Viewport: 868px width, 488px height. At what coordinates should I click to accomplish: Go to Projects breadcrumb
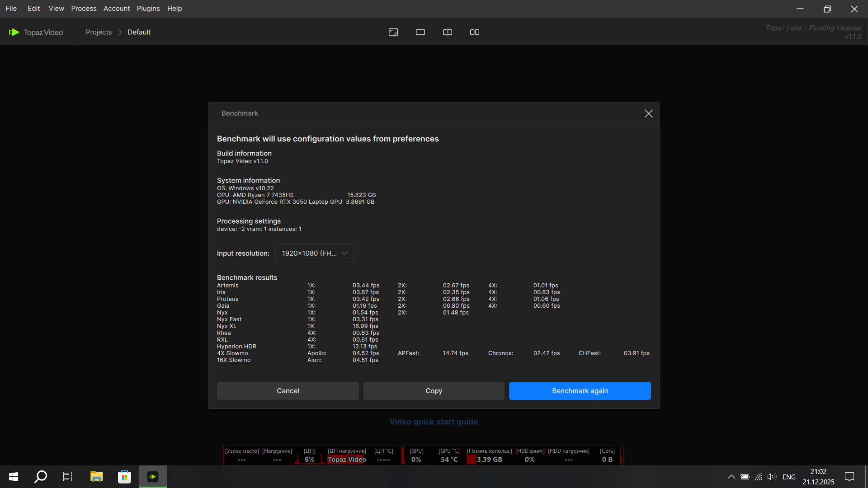coord(99,32)
